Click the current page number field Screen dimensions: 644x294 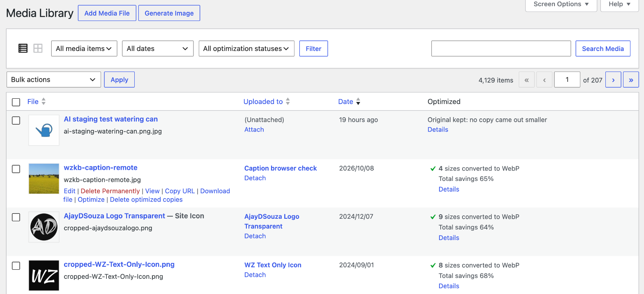[567, 80]
